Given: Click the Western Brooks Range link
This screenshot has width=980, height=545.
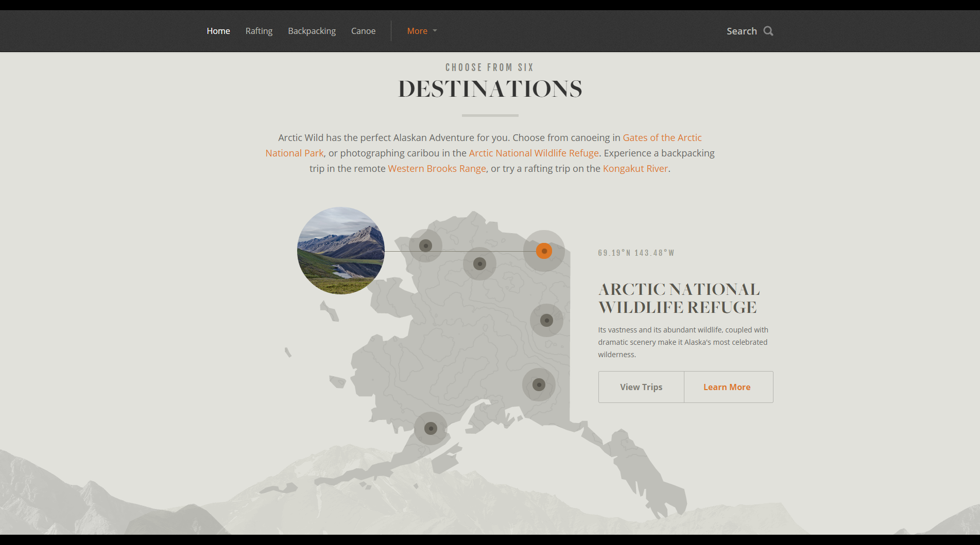Looking at the screenshot, I should pos(437,168).
